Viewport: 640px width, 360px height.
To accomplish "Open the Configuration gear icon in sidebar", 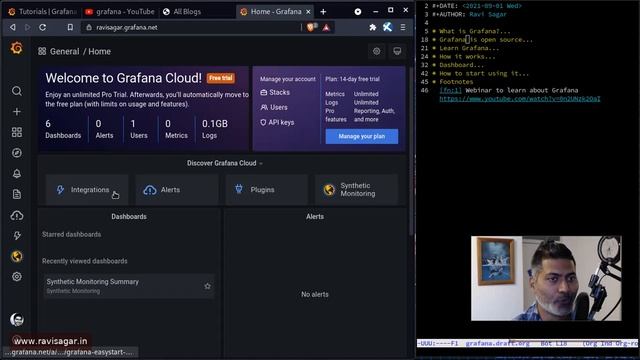I will (x=17, y=277).
